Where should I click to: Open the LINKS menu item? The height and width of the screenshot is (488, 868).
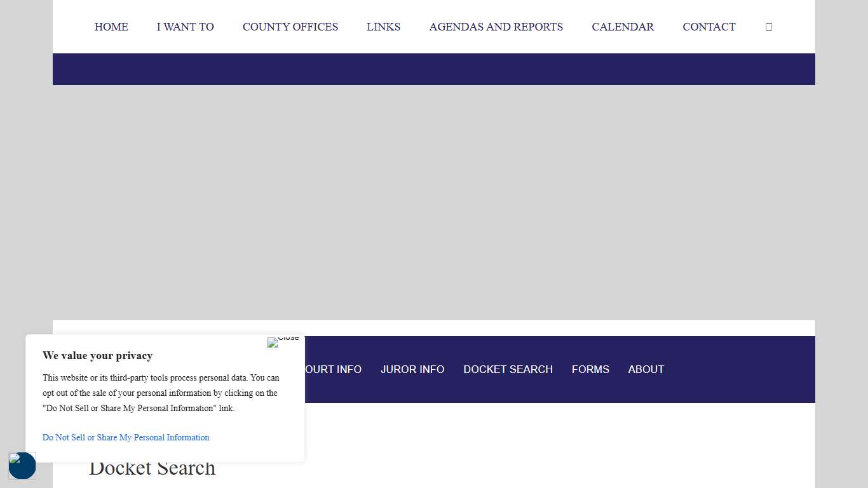383,27
